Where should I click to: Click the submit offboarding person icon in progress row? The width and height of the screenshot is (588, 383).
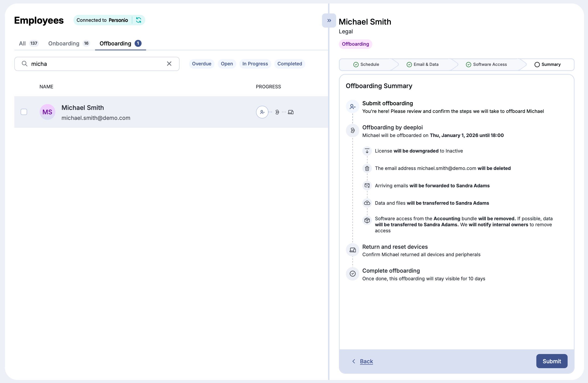click(262, 112)
